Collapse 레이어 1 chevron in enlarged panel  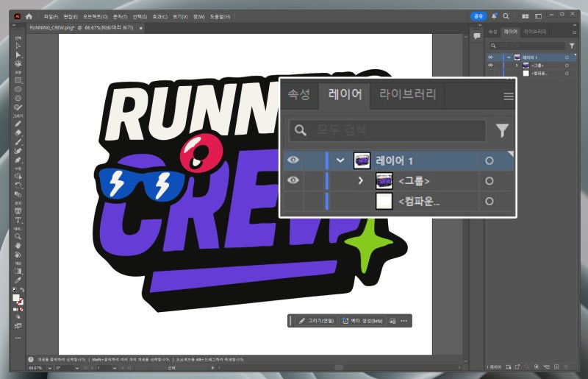tap(340, 160)
